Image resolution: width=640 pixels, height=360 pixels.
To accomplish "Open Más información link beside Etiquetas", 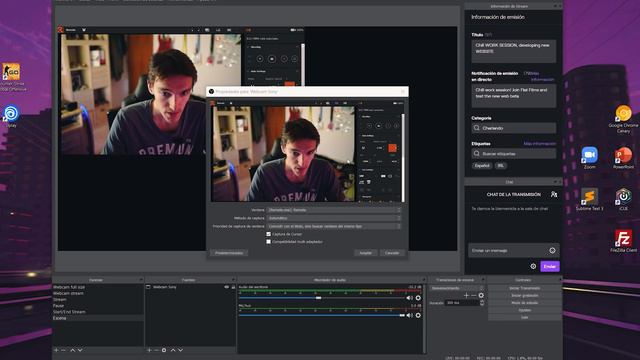I will pos(540,144).
